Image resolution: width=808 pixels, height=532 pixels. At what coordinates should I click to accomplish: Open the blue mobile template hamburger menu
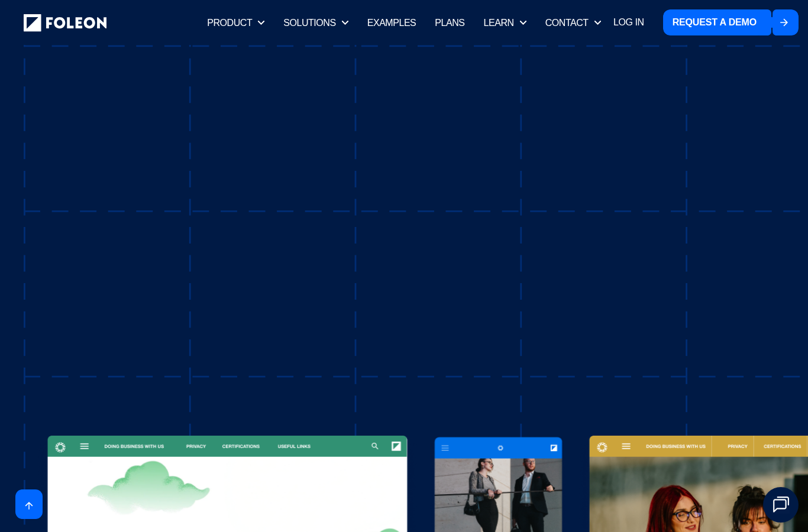pos(445,448)
